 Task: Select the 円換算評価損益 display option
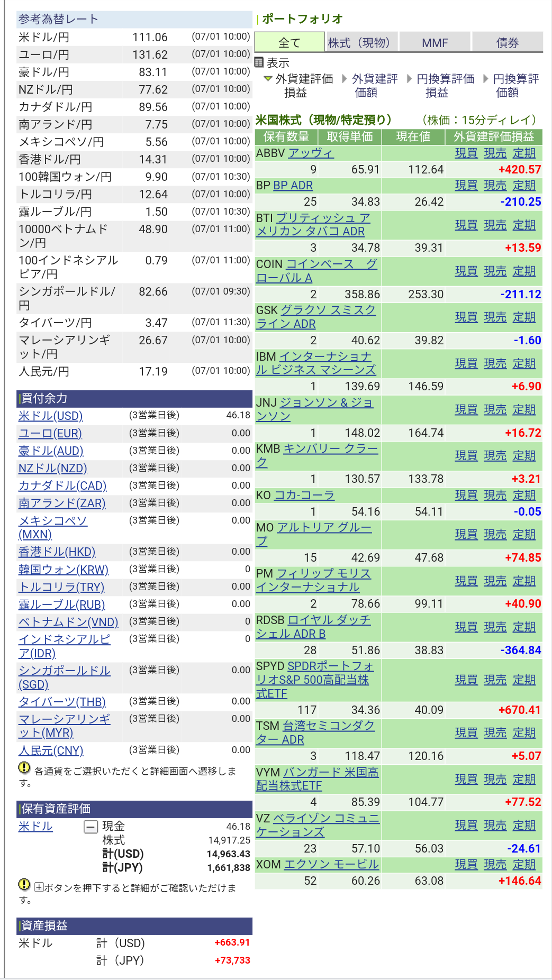tap(445, 86)
